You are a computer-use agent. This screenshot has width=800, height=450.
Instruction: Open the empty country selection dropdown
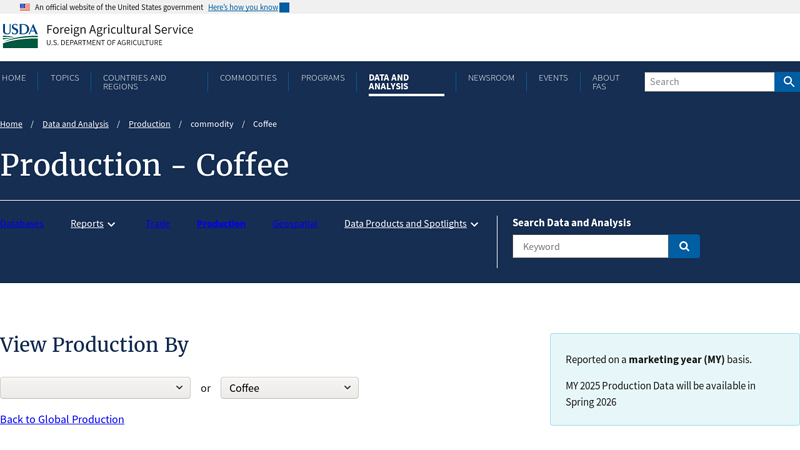pyautogui.click(x=95, y=388)
